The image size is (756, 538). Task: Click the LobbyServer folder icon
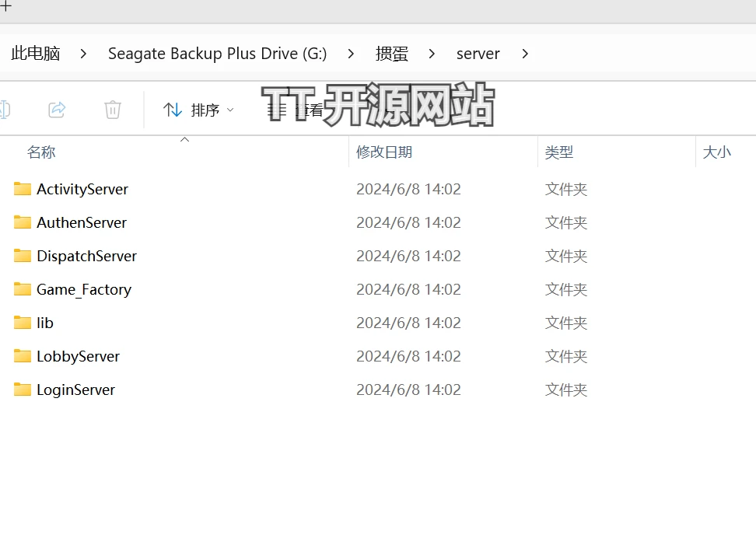tap(23, 356)
